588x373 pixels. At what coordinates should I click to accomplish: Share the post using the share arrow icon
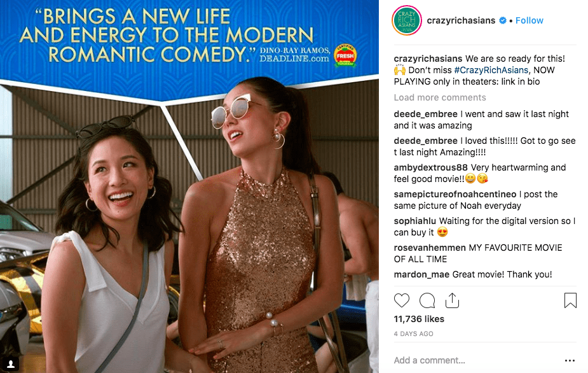click(x=453, y=300)
